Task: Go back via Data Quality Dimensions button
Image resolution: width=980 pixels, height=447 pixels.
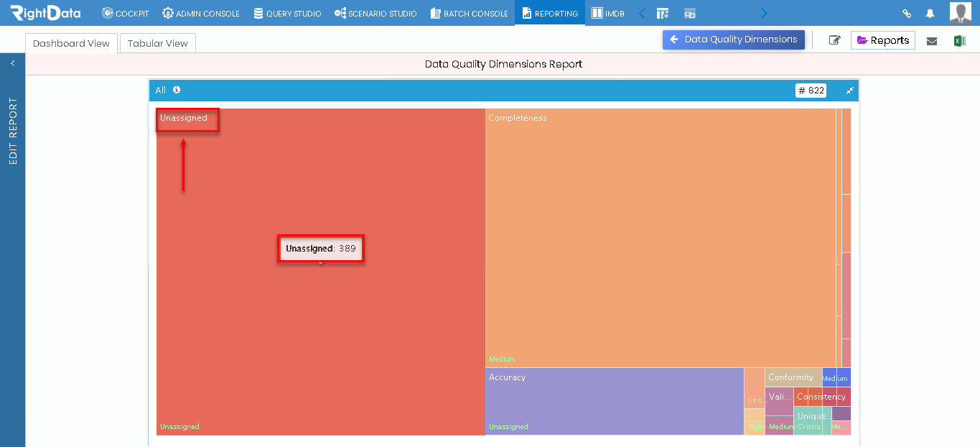Action: point(734,40)
